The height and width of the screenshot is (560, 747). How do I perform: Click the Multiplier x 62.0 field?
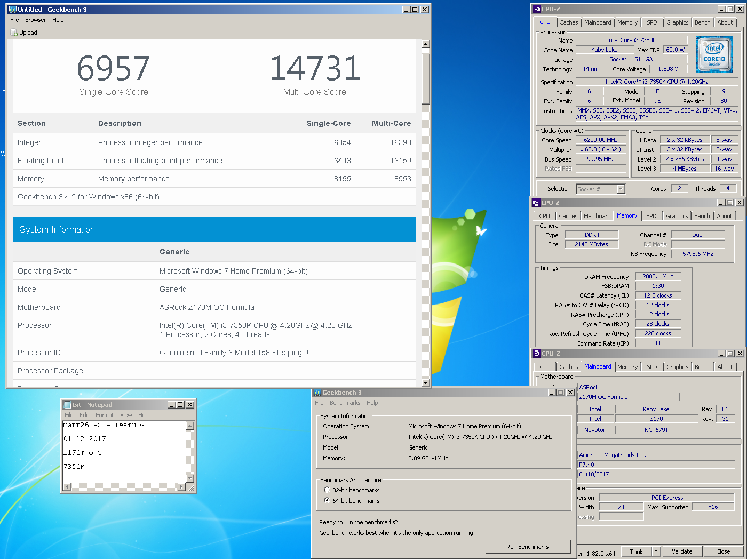[x=600, y=149]
